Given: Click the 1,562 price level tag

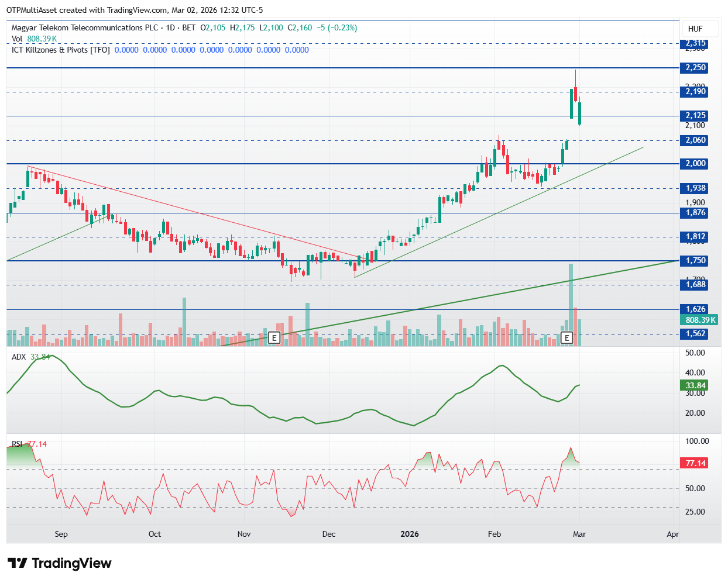Looking at the screenshot, I should pyautogui.click(x=696, y=334).
